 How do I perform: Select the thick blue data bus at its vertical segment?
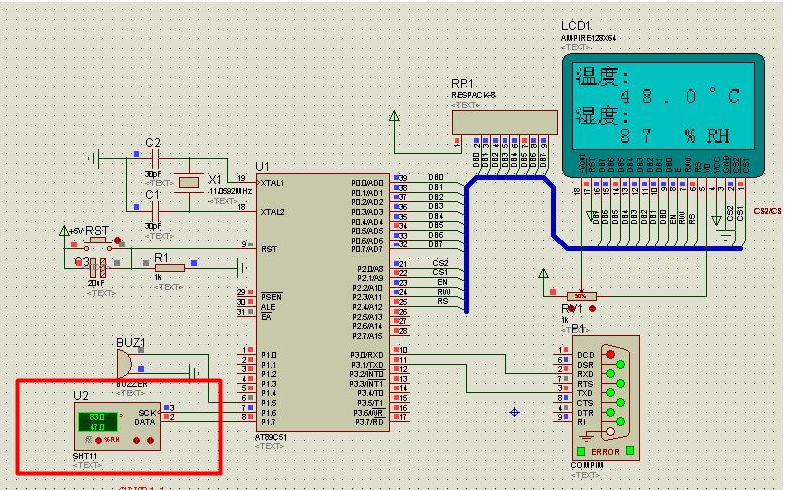tap(467, 250)
